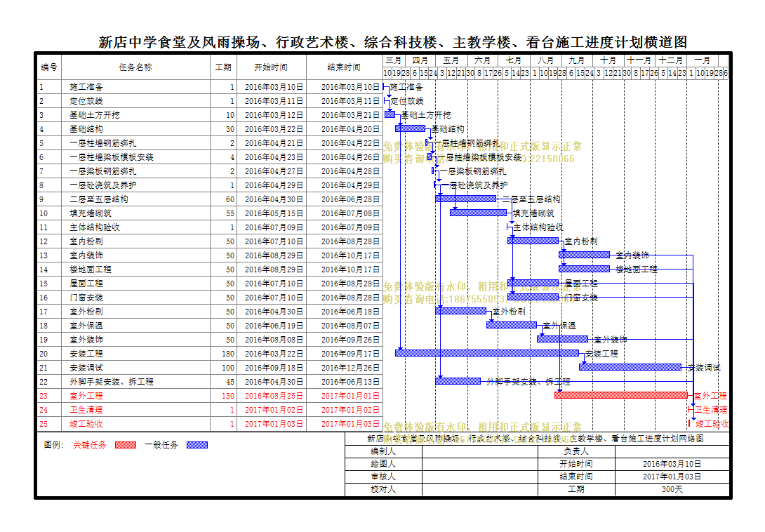
Task: Select the 主体结构验收 task name
Action: [x=95, y=227]
